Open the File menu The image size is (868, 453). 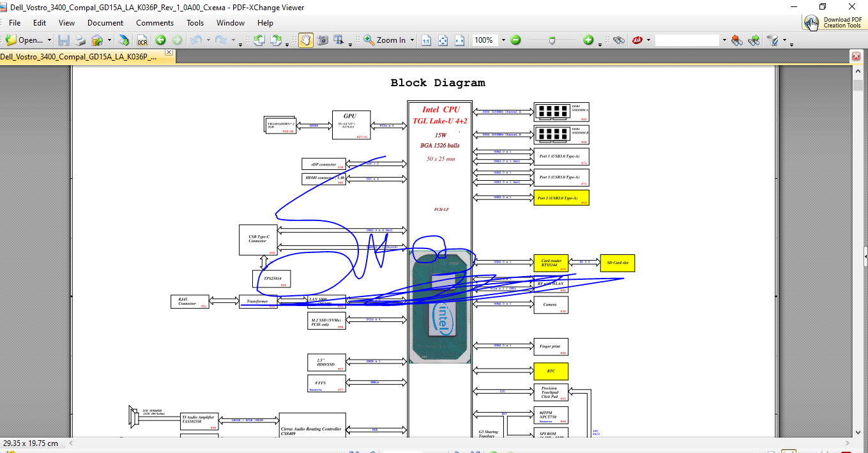pos(15,23)
